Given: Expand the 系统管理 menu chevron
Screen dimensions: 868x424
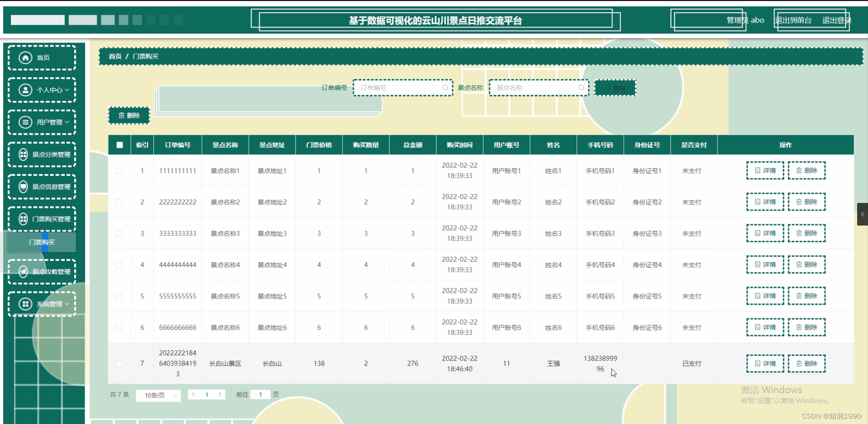Looking at the screenshot, I should (67, 304).
